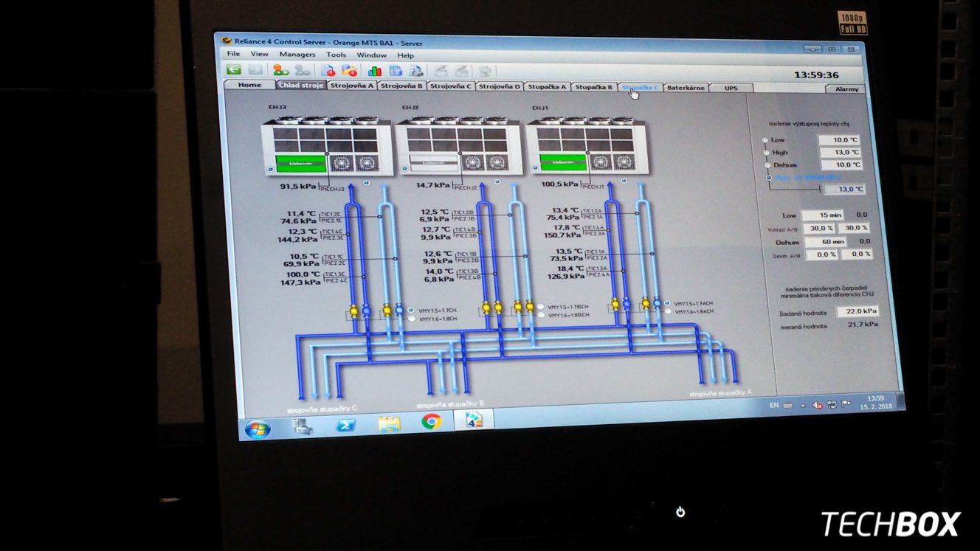Click the system tray clock 13:59
This screenshot has width=980, height=551.
pos(876,398)
